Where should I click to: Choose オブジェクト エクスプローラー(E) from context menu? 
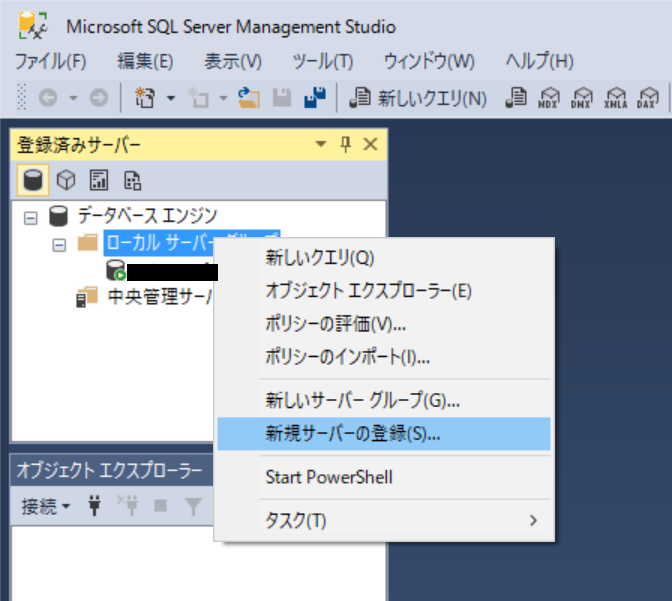[x=384, y=291]
